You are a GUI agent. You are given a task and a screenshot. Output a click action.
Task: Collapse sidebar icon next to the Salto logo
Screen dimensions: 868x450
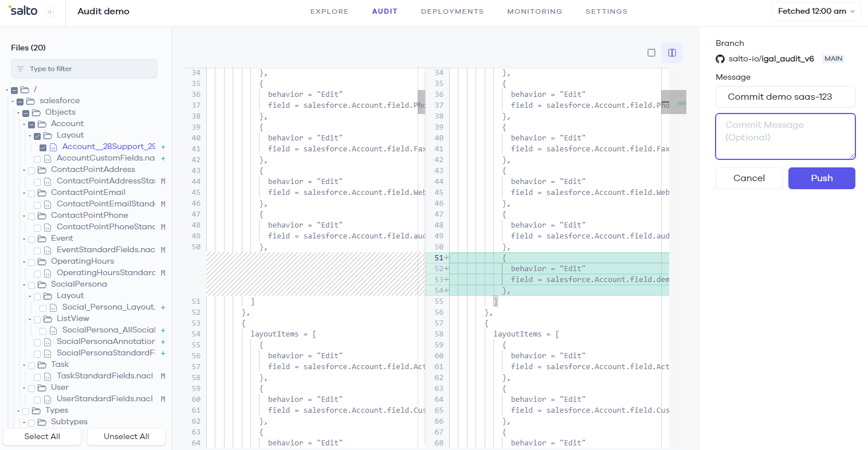[49, 12]
